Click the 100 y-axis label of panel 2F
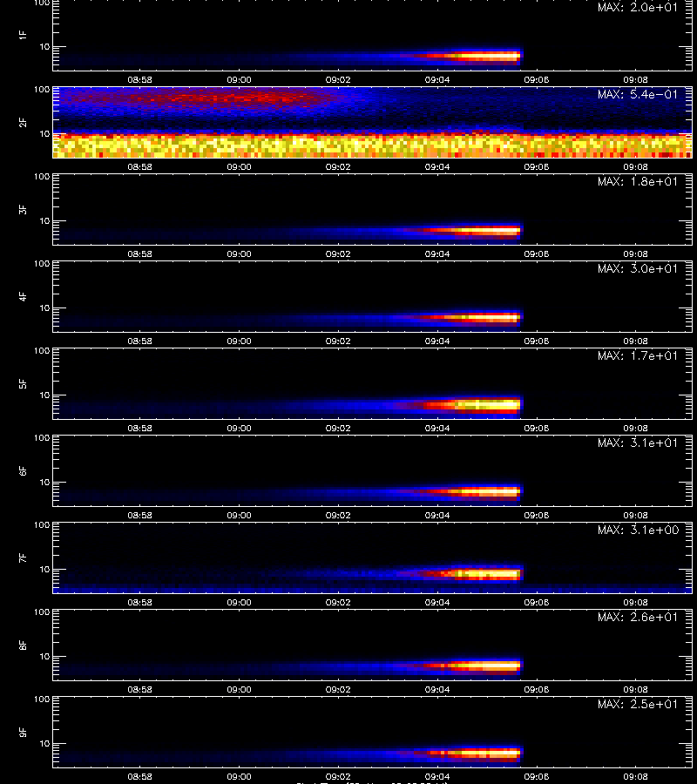The image size is (697, 784). click(42, 90)
